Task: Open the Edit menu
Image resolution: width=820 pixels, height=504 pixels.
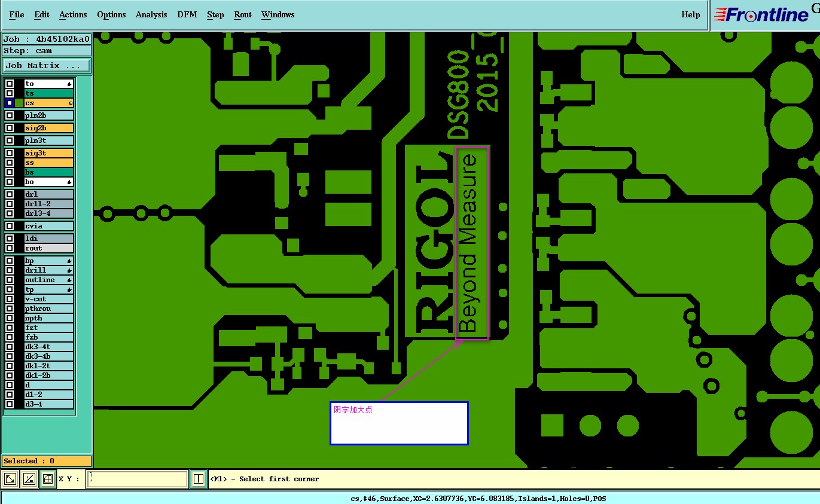Action: (42, 14)
